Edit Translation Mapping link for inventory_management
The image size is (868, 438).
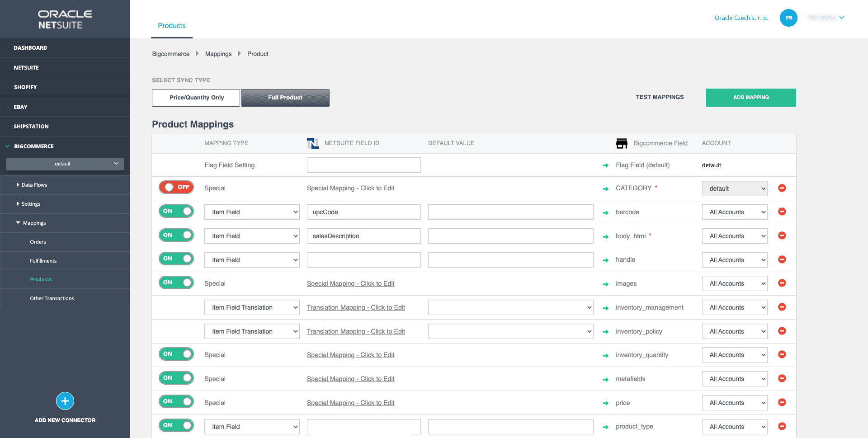click(356, 307)
